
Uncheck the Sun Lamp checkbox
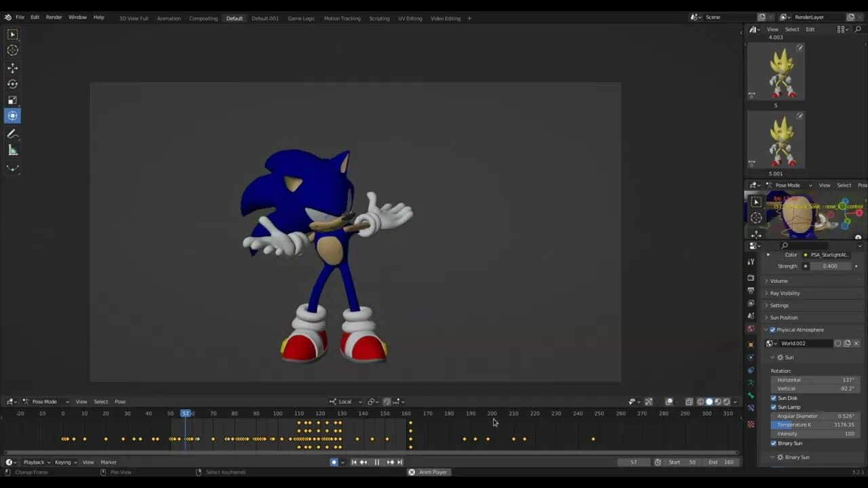pyautogui.click(x=774, y=407)
